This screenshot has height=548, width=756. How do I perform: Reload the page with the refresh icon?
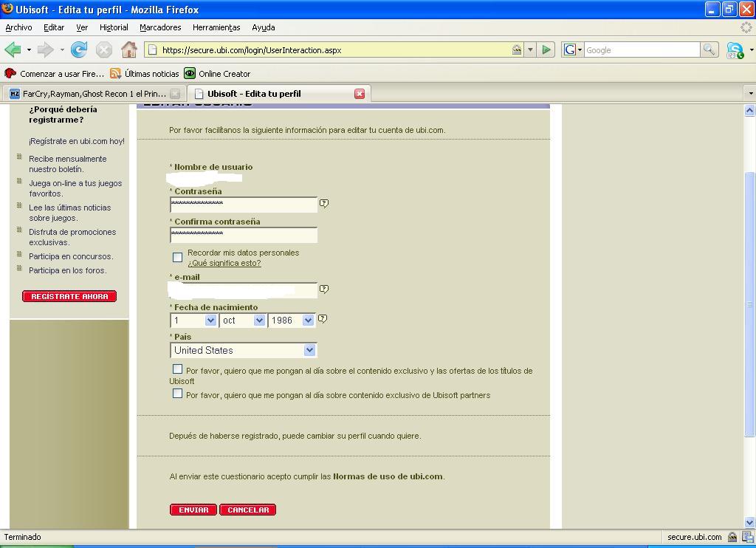pos(79,49)
